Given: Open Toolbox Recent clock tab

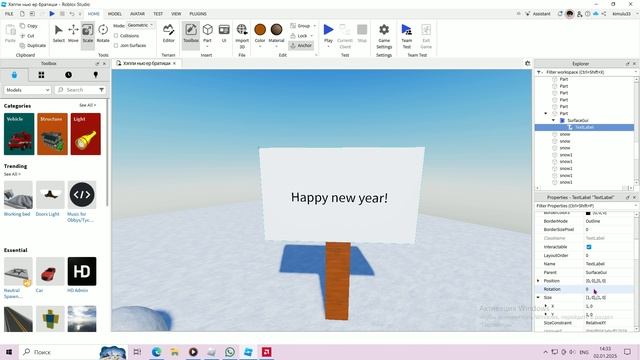Looking at the screenshot, I should pyautogui.click(x=68, y=75).
